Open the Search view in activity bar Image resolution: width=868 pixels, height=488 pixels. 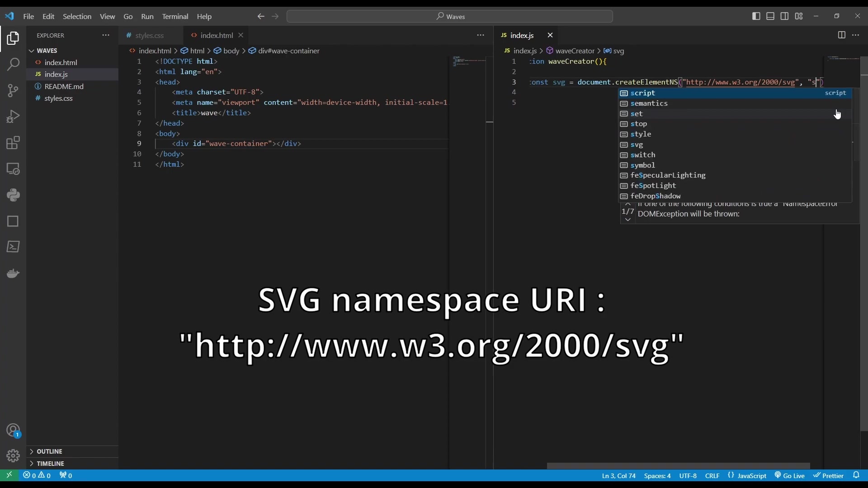[13, 64]
